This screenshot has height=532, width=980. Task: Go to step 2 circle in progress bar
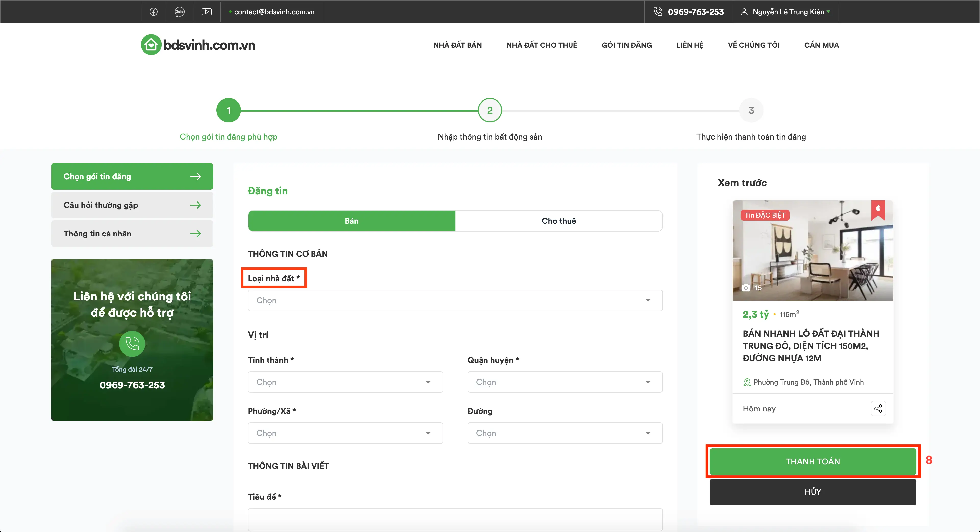click(490, 110)
